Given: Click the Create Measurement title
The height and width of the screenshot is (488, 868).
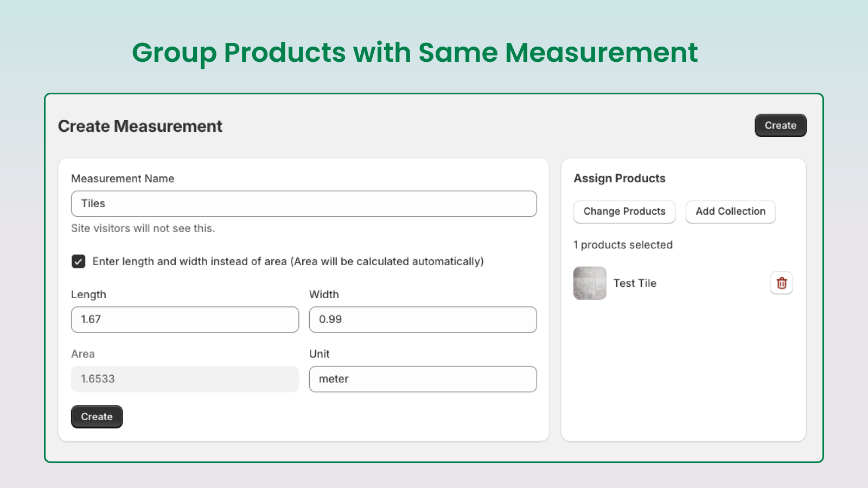Looking at the screenshot, I should coord(140,126).
